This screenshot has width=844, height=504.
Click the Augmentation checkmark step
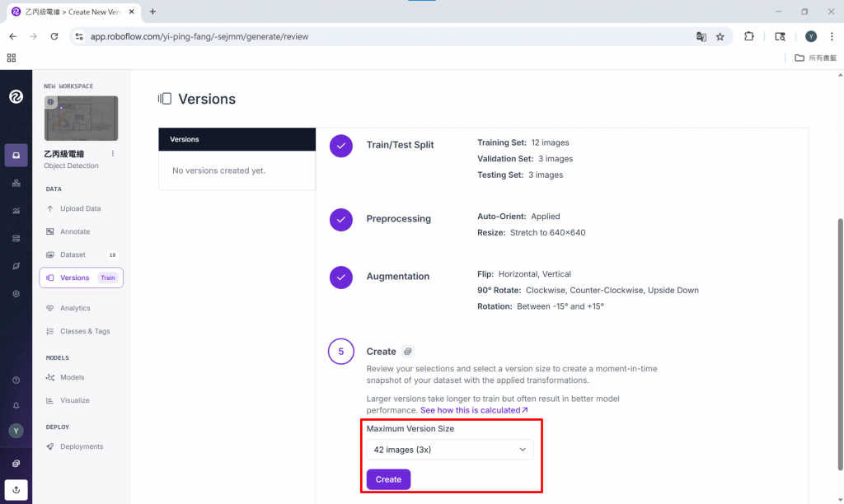pyautogui.click(x=340, y=277)
